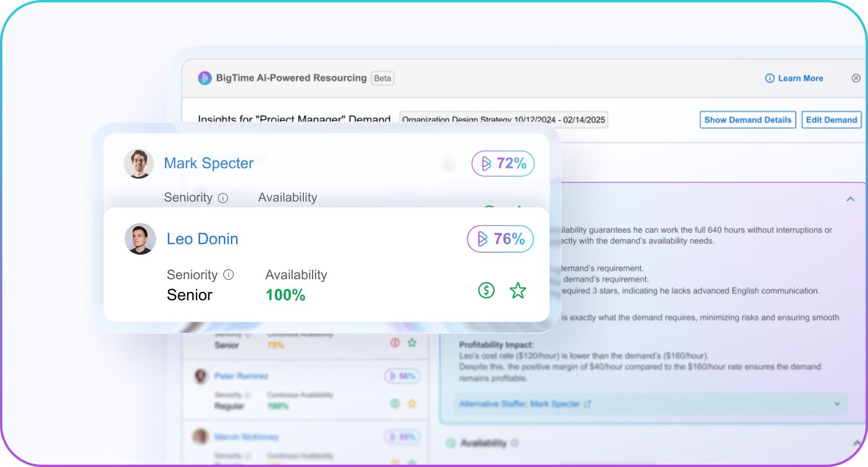868x467 pixels.
Task: Click Leo Donin's 76% match score badge
Action: (x=501, y=239)
